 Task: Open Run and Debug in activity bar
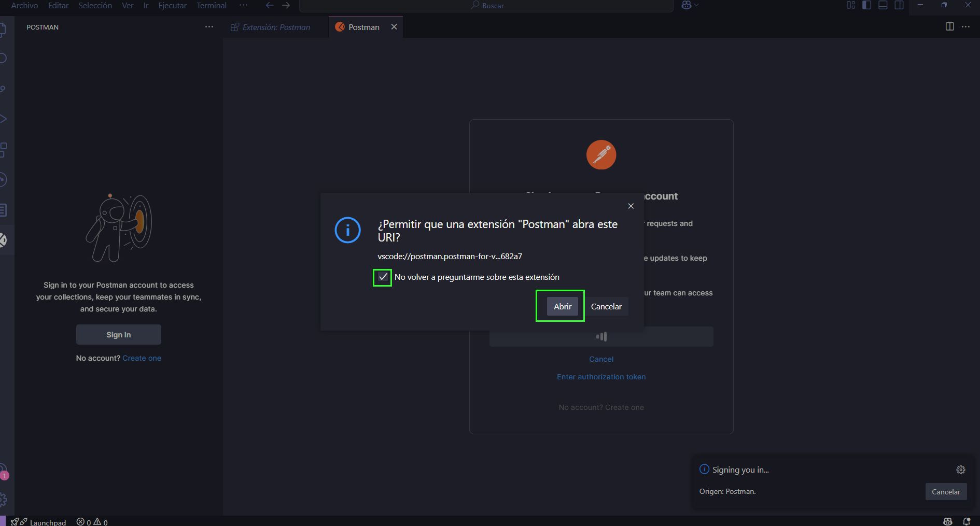[x=3, y=119]
